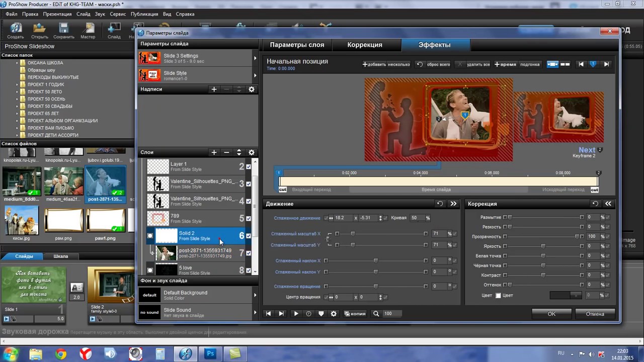
Task: Click the Отмена button
Action: pos(595,314)
